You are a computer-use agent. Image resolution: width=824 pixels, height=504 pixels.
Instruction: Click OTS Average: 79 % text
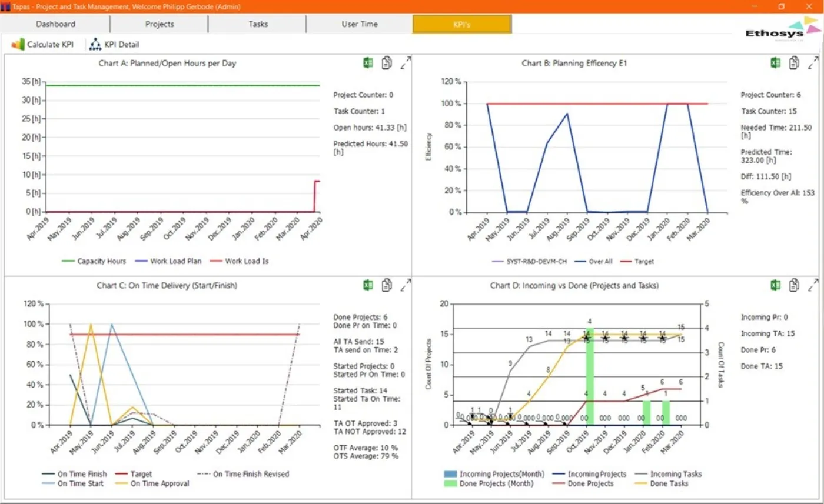[366, 456]
